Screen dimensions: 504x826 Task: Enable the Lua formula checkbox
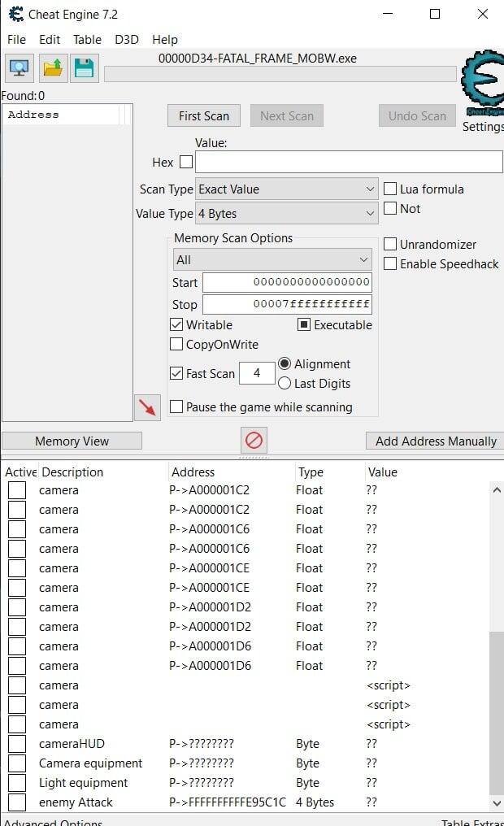(390, 189)
